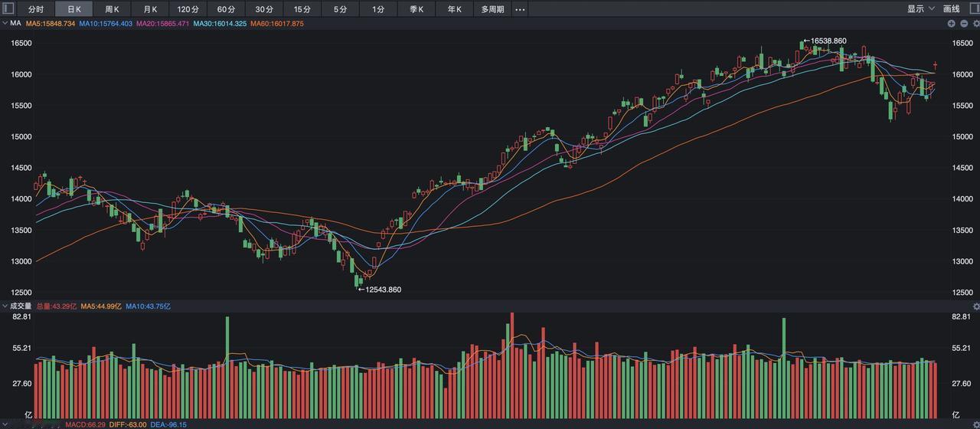Select the 年K yearly tab
This screenshot has height=429, width=980.
pyautogui.click(x=455, y=9)
